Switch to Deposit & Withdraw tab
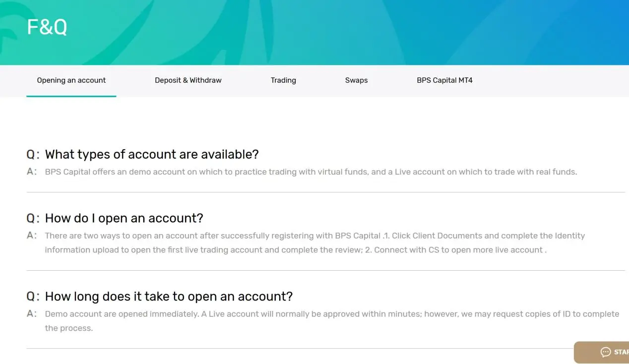629x364 pixels. pos(188,80)
